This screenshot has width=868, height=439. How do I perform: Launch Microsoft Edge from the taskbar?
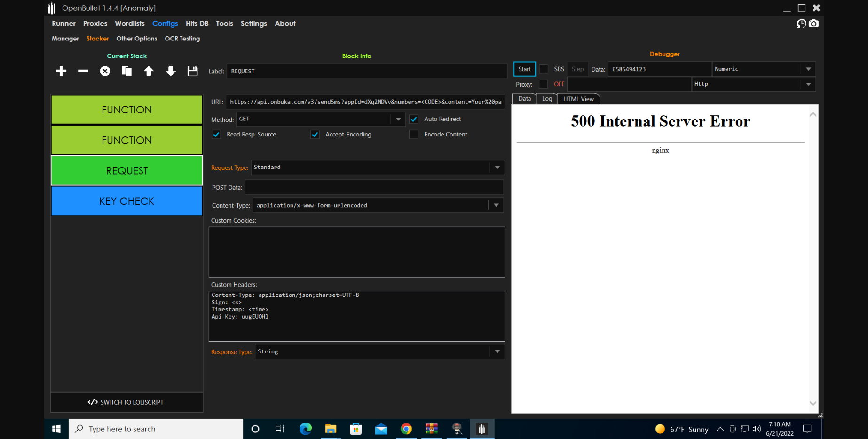[306, 429]
